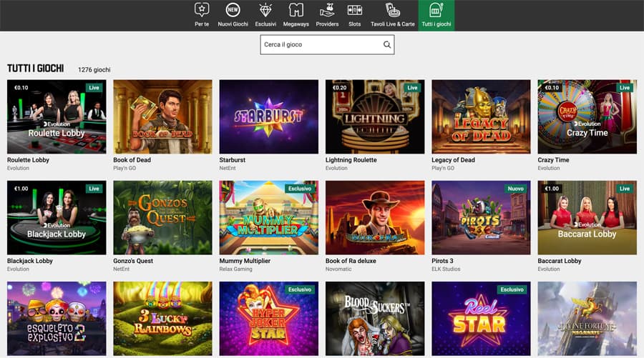Launch the Reel Star thumbnail
The height and width of the screenshot is (358, 644).
click(x=481, y=319)
